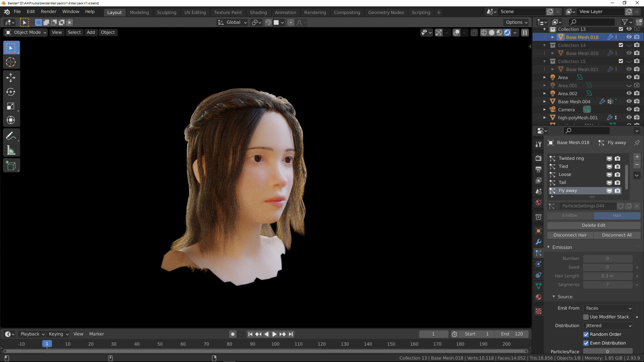
Task: Uncheck Even Distribution
Action: (586, 343)
